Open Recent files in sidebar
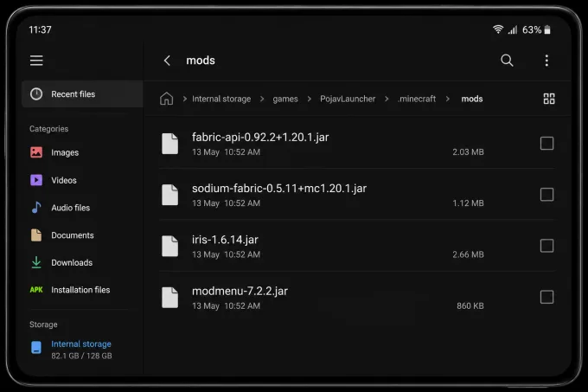The image size is (588, 392). coord(82,93)
